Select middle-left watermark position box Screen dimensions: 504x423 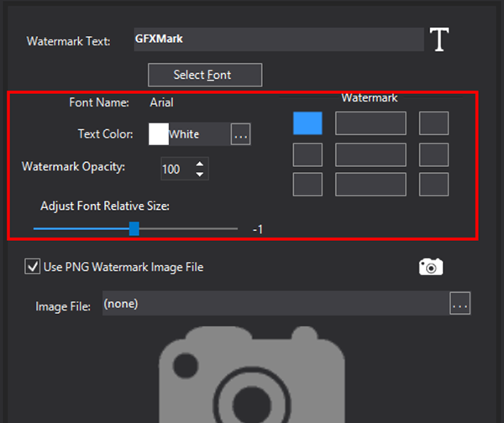[x=307, y=154]
